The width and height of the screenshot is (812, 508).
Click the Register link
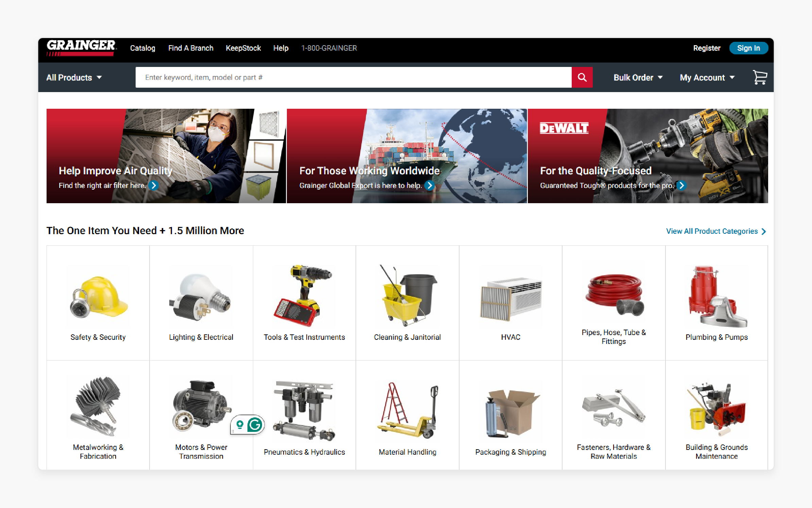(x=707, y=48)
